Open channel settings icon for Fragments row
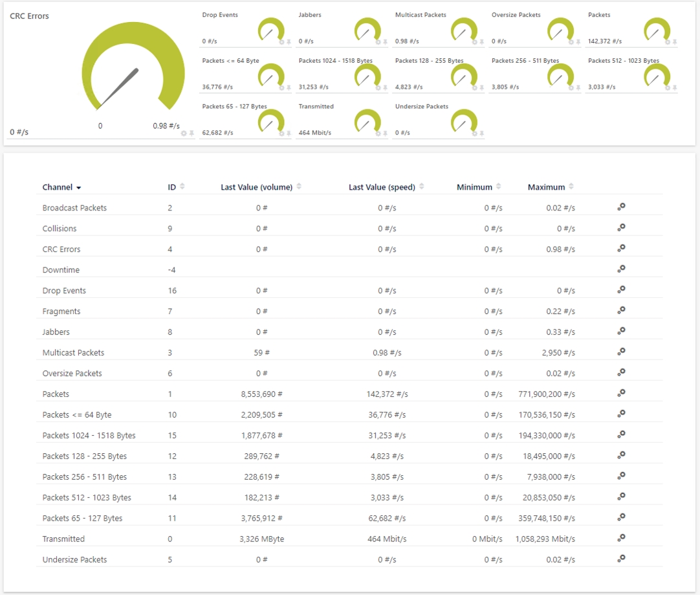Image resolution: width=700 pixels, height=595 pixels. [x=621, y=311]
